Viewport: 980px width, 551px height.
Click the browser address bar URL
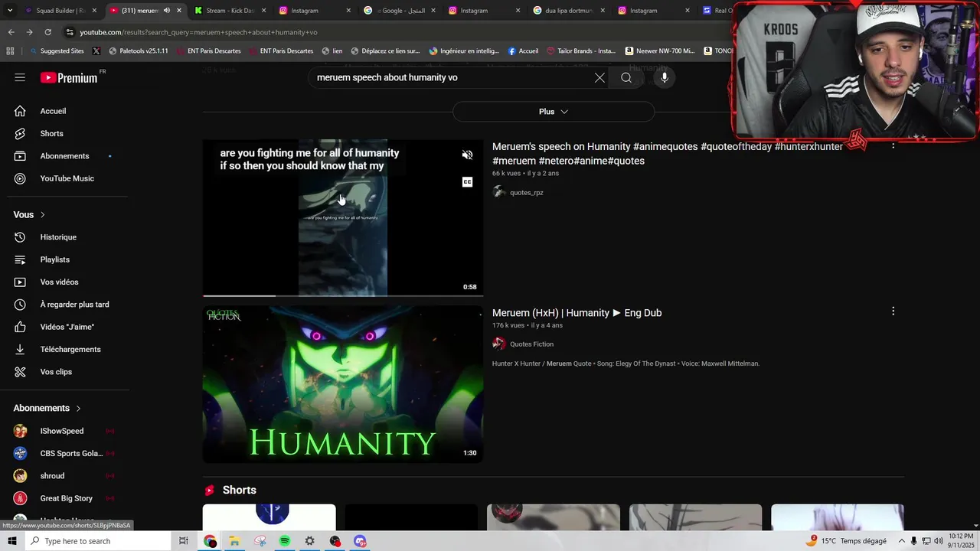(x=198, y=32)
